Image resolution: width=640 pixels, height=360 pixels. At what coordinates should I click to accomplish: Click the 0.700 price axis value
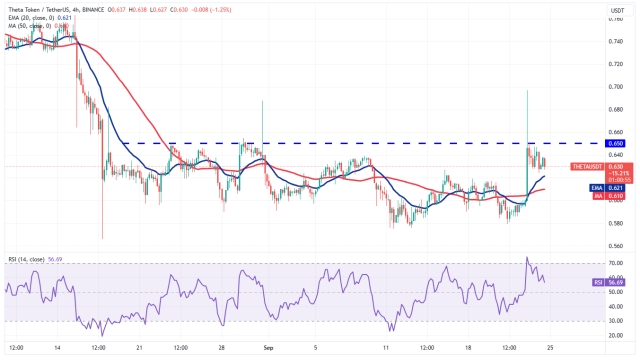[616, 87]
